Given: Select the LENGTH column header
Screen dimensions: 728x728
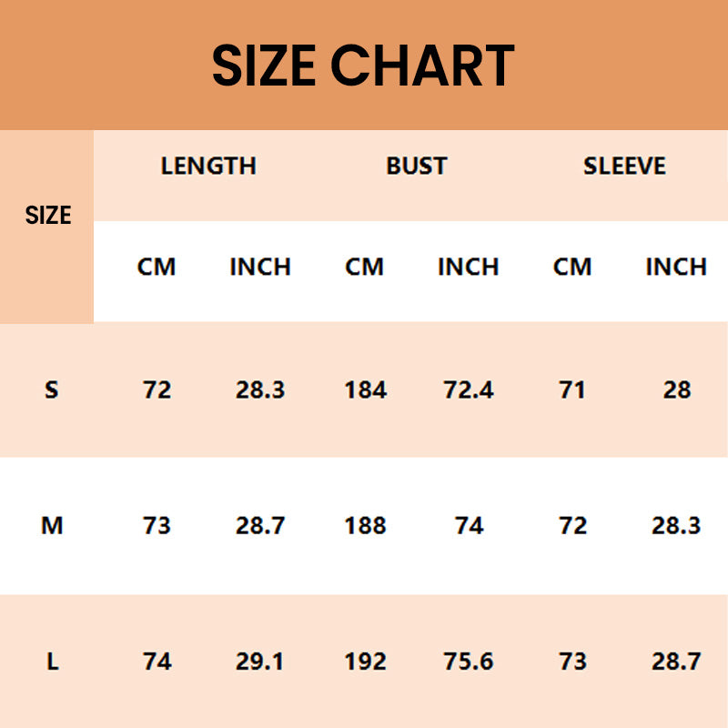Looking at the screenshot, I should [208, 166].
